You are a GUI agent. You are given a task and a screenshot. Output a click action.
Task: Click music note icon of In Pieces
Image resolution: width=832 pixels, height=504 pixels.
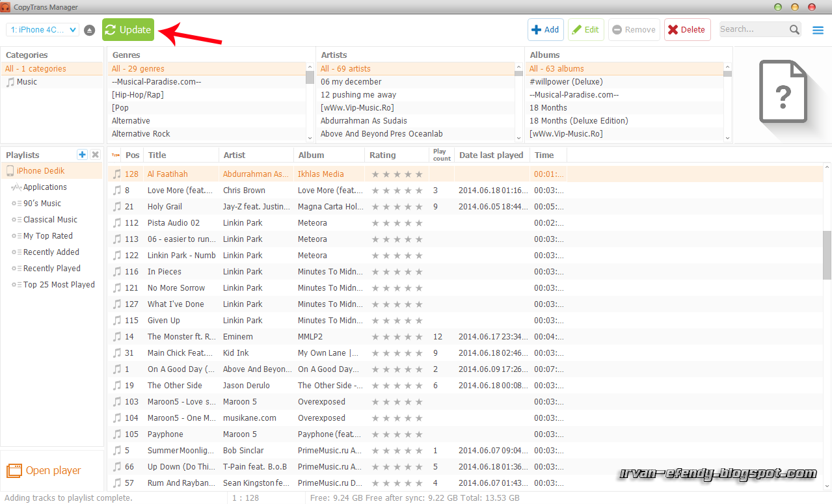tap(117, 272)
